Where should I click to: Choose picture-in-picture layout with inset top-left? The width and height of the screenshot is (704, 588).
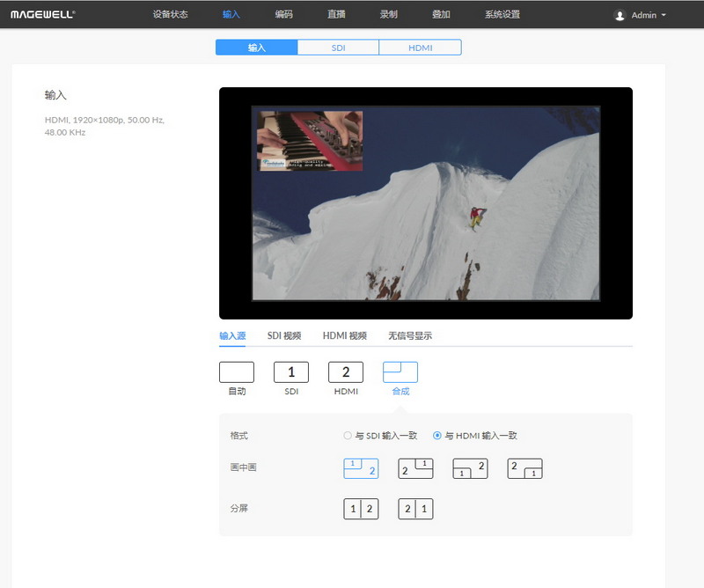coord(361,468)
